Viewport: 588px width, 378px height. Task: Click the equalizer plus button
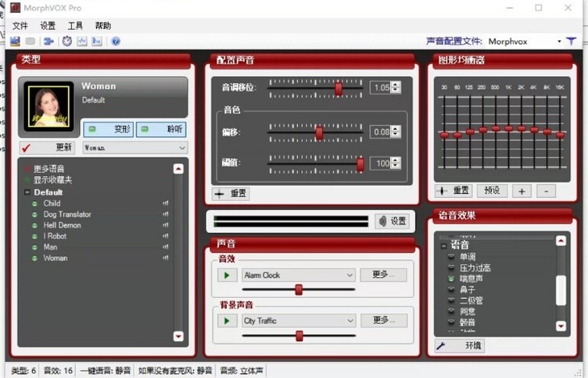(x=522, y=191)
